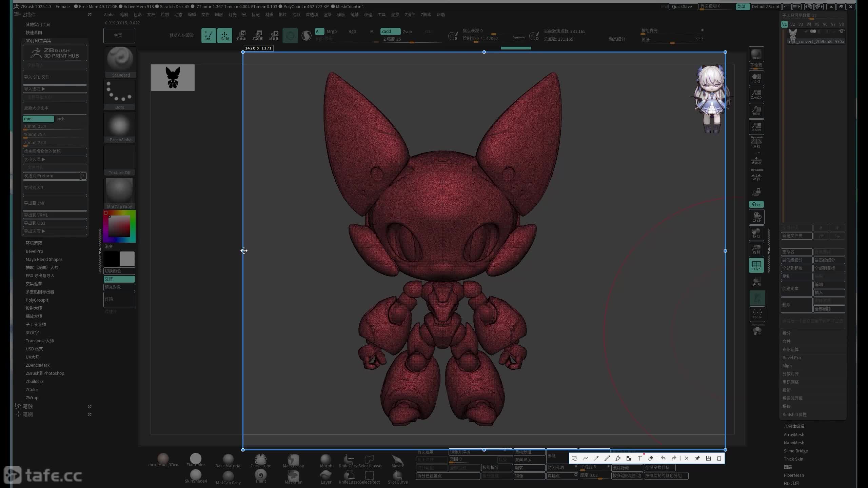
Task: Click the screenshot save icon
Action: pos(708,458)
